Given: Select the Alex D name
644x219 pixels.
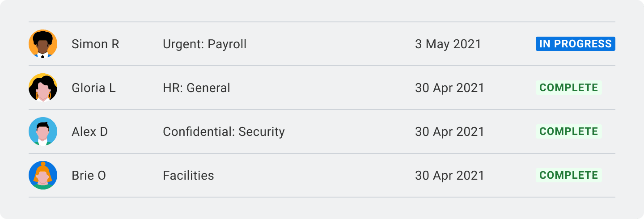Looking at the screenshot, I should [89, 132].
